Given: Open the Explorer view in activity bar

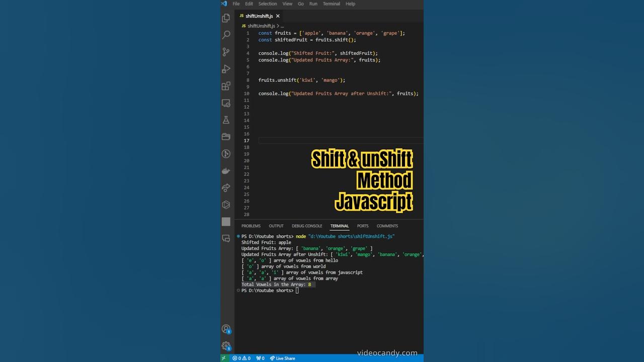Looking at the screenshot, I should click(226, 18).
